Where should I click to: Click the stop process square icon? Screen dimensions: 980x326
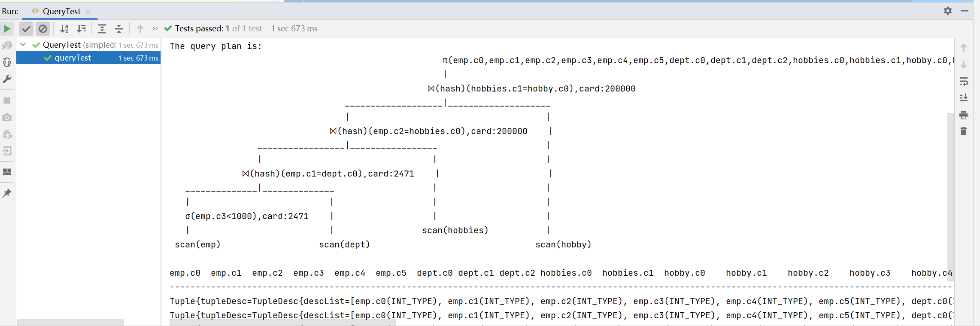pyautogui.click(x=7, y=101)
